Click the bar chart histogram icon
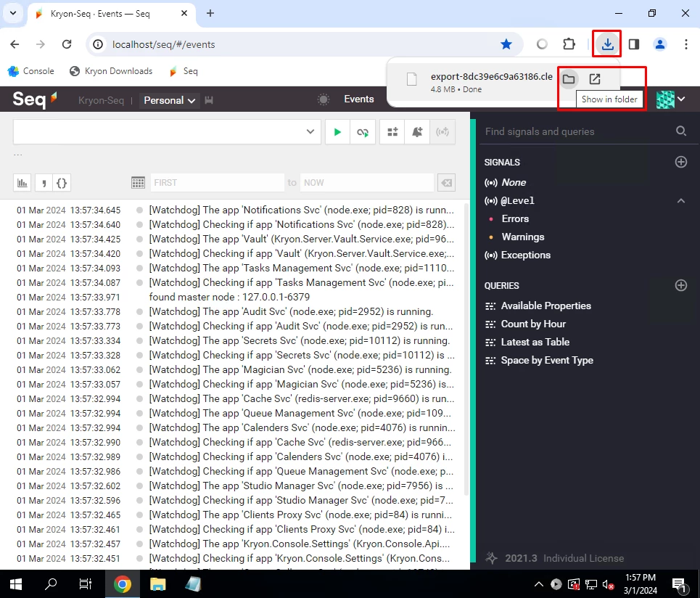The width and height of the screenshot is (700, 598). pos(22,183)
